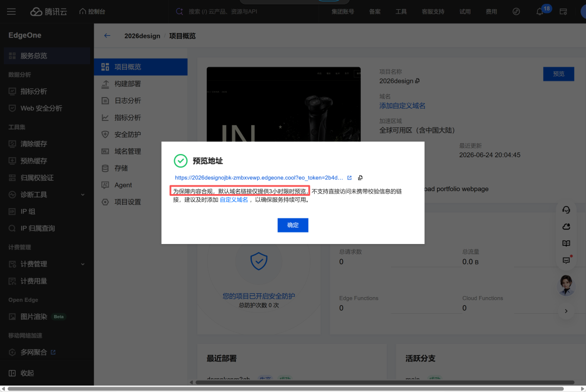Viewport: 586px width, 392px height.
Task: Expand the floating panel right chevron
Action: 566,311
